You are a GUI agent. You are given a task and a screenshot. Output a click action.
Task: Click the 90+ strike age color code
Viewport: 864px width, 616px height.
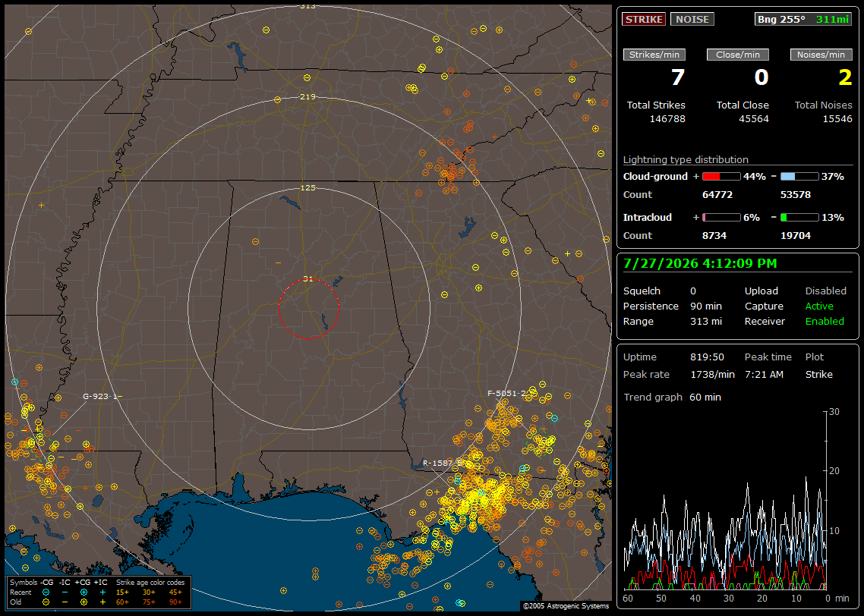pos(175,602)
